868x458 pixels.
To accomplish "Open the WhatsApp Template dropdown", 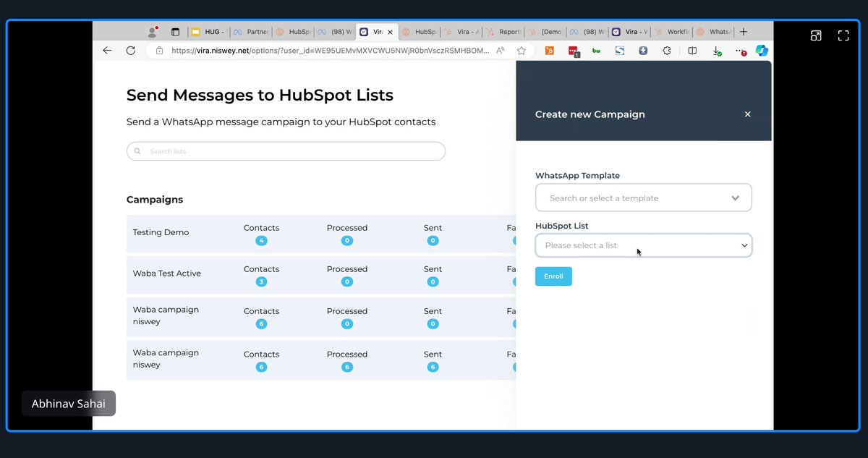I will (x=644, y=198).
